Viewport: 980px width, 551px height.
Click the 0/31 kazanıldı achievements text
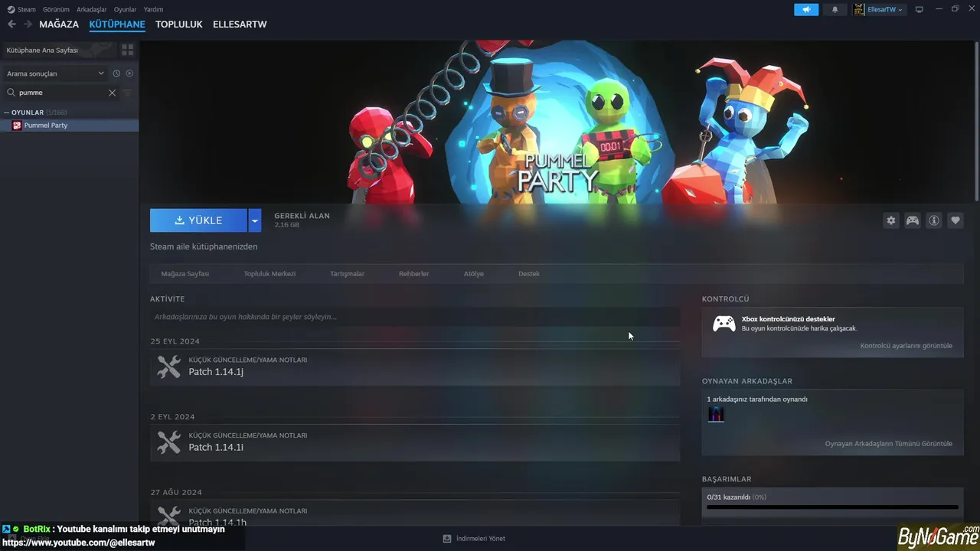coord(737,497)
